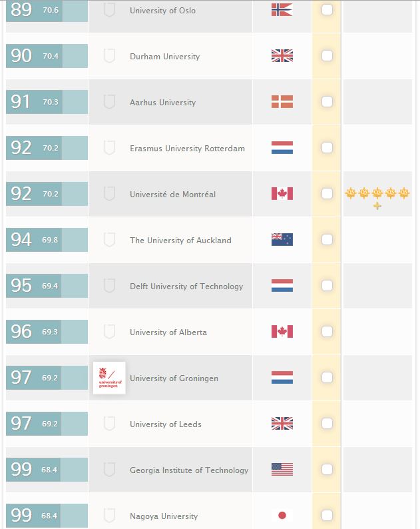This screenshot has height=529, width=420.
Task: Tick the compare checkbox for Erasmus University Rotterdam
Action: tap(327, 148)
